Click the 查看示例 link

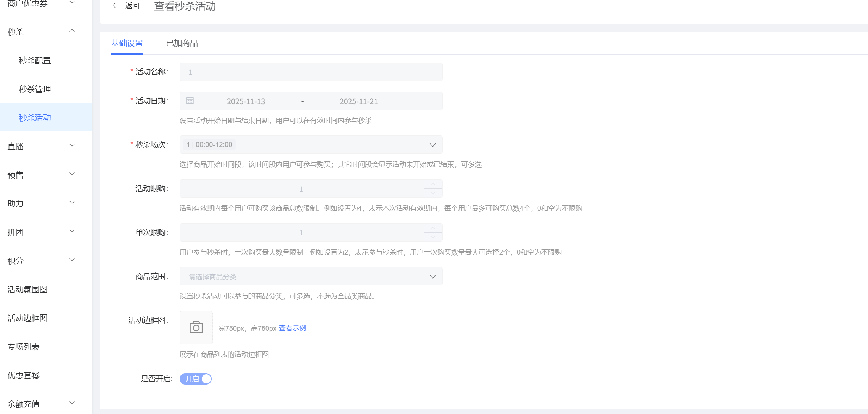(x=293, y=328)
